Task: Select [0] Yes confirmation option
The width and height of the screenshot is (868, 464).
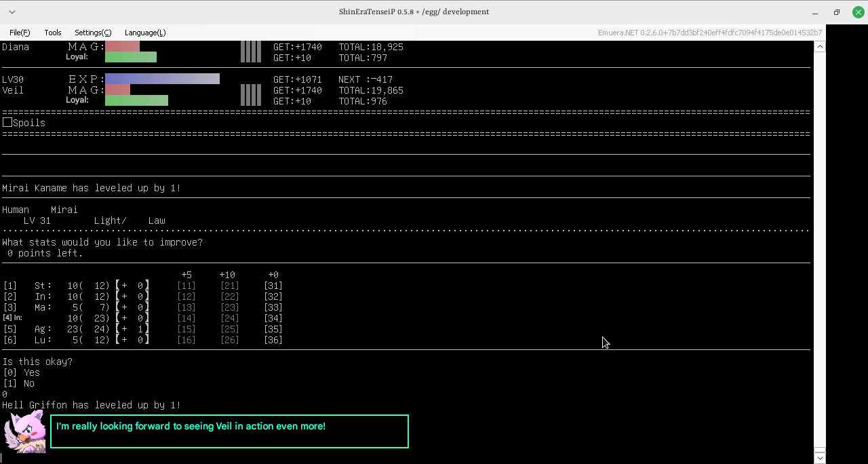Action: [21, 372]
